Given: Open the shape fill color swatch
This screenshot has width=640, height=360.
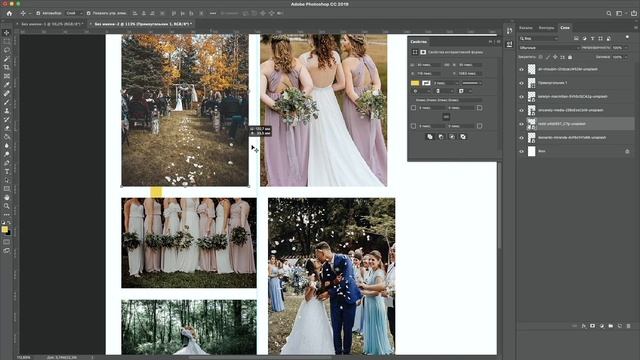Looking at the screenshot, I should [x=415, y=83].
